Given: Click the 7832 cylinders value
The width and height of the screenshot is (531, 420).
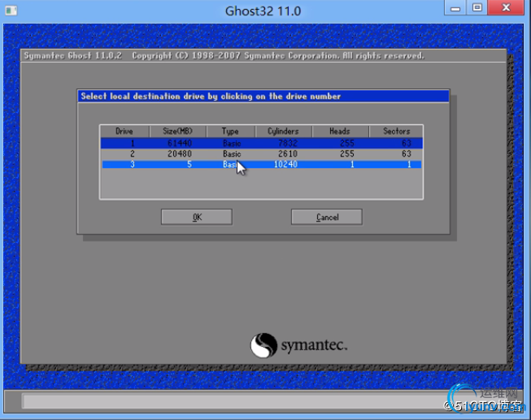Looking at the screenshot, I should (x=288, y=143).
